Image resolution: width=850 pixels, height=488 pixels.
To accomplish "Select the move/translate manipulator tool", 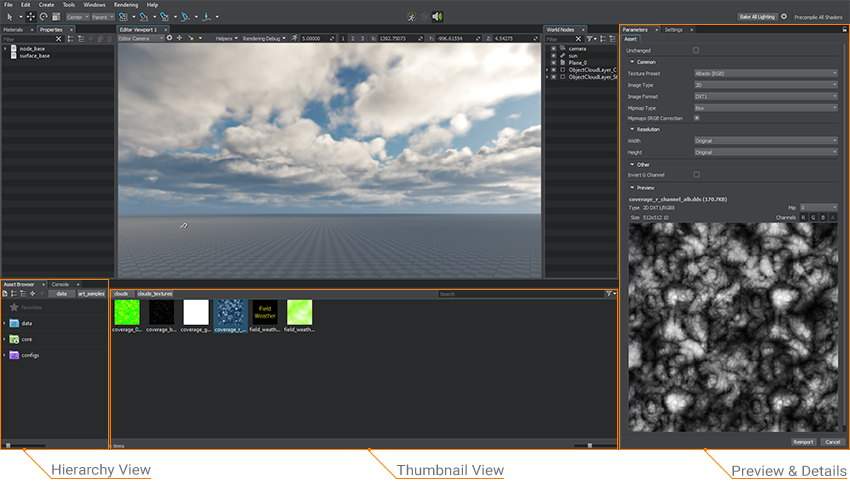I will coord(31,17).
